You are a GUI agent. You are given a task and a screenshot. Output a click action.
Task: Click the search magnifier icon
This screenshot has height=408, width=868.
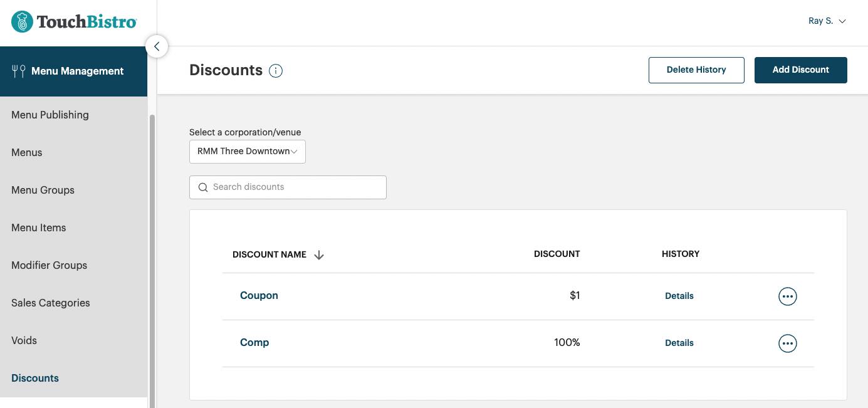pos(203,187)
